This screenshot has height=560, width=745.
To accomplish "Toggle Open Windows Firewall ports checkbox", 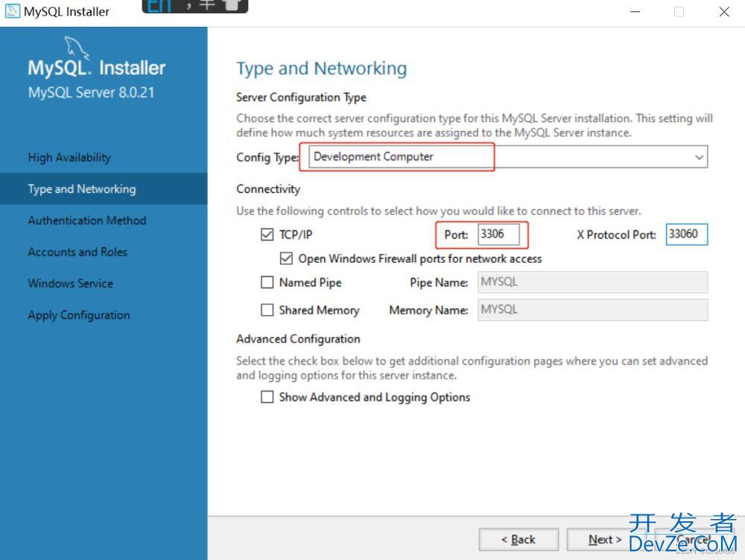I will (286, 258).
